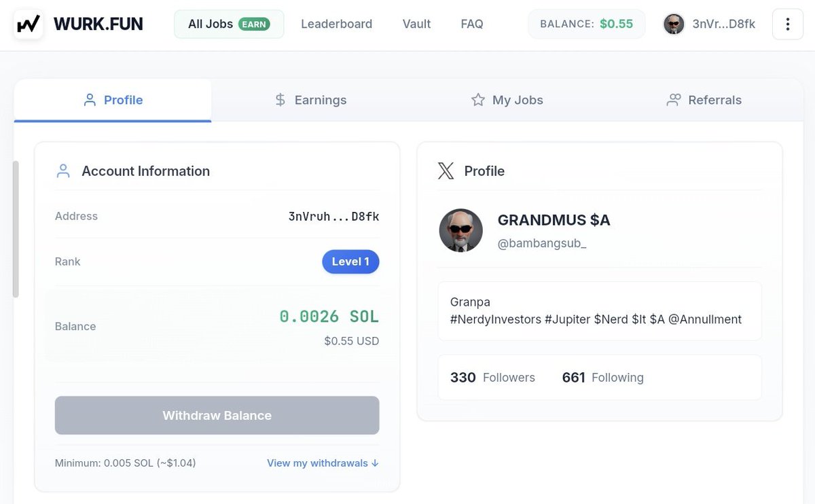Click the 0.0026 SOL balance value
Image resolution: width=815 pixels, height=504 pixels.
(329, 317)
